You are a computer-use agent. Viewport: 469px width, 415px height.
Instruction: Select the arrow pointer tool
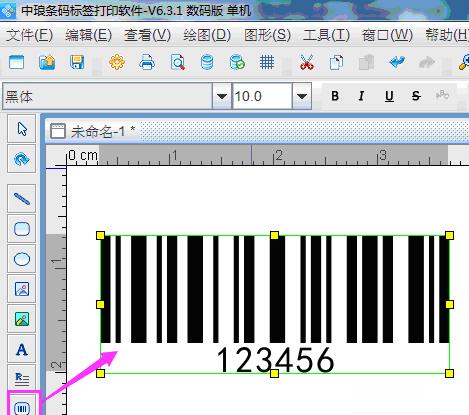[22, 129]
